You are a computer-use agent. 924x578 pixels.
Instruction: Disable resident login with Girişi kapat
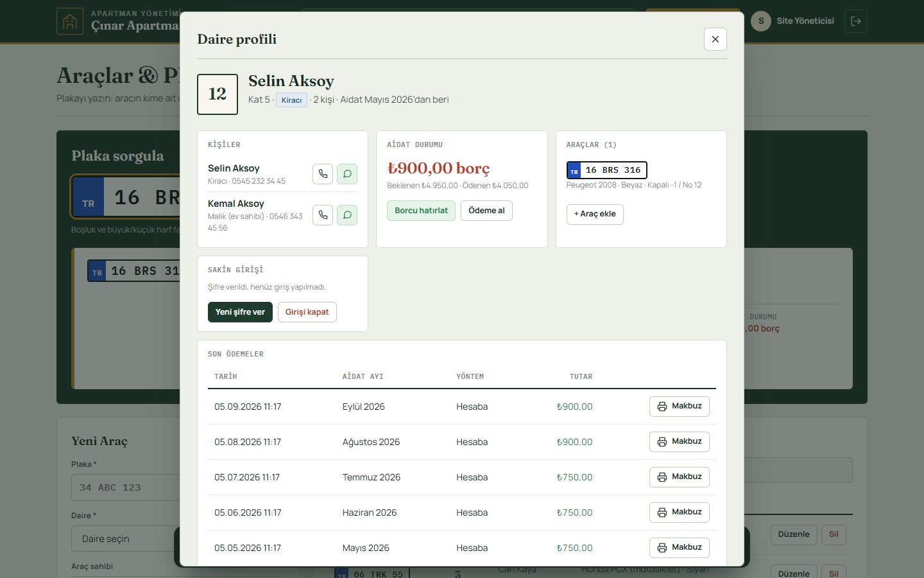coord(307,312)
